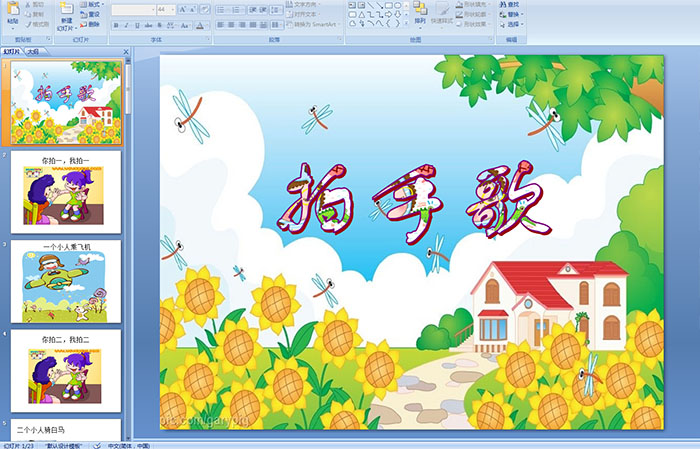Click Quick Styles (快速样式) button
700x449 pixels.
point(442,13)
